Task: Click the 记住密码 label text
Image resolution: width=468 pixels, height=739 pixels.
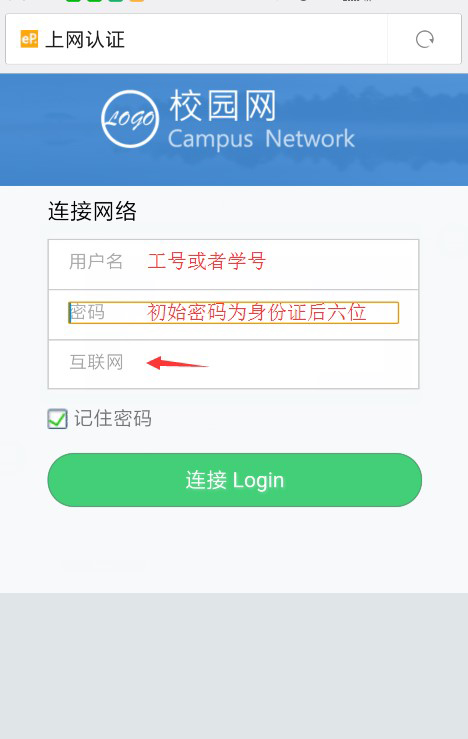Action: (x=113, y=419)
